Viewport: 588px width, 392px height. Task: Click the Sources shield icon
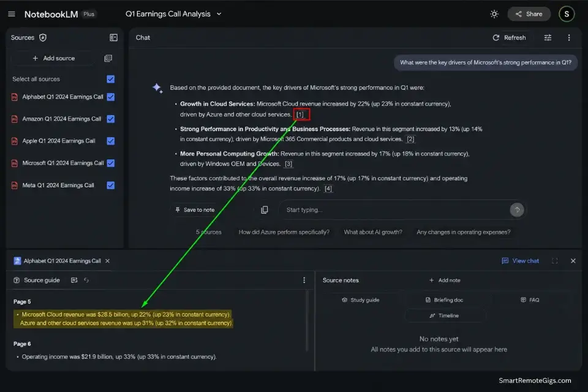(43, 37)
